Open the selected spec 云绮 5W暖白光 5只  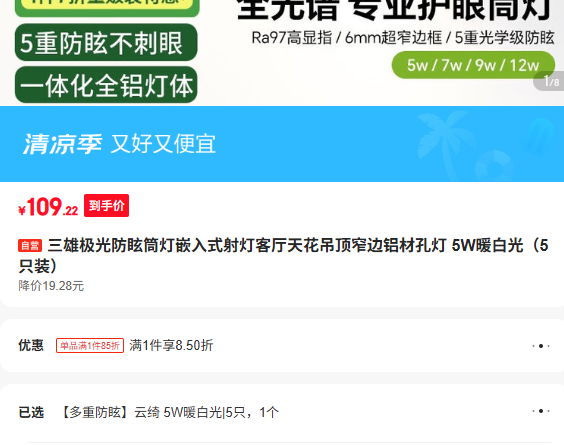[x=169, y=412]
